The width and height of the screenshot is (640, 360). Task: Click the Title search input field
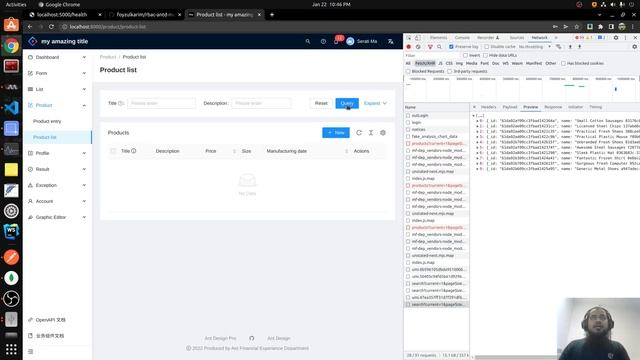click(162, 103)
